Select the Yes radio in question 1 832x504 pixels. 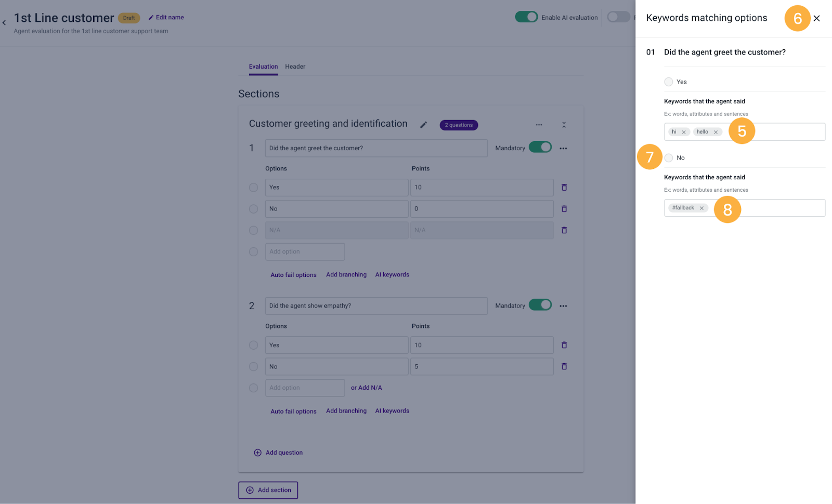pyautogui.click(x=253, y=188)
